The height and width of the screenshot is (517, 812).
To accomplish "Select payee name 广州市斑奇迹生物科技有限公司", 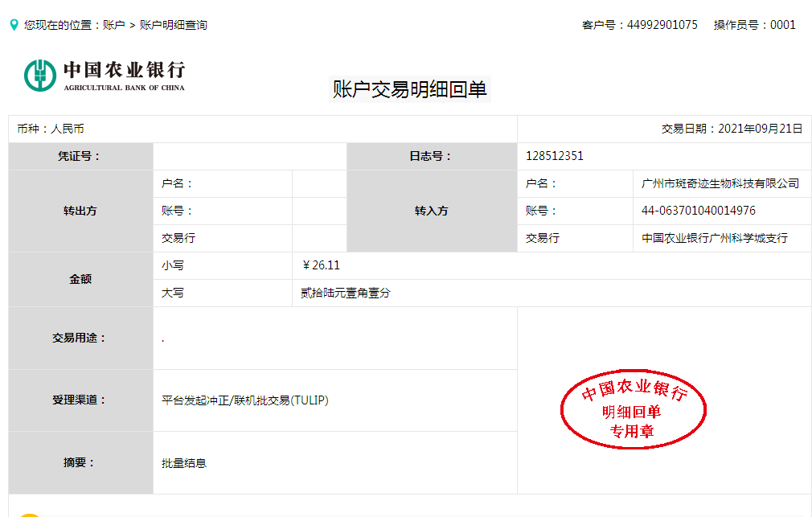I will (x=720, y=183).
